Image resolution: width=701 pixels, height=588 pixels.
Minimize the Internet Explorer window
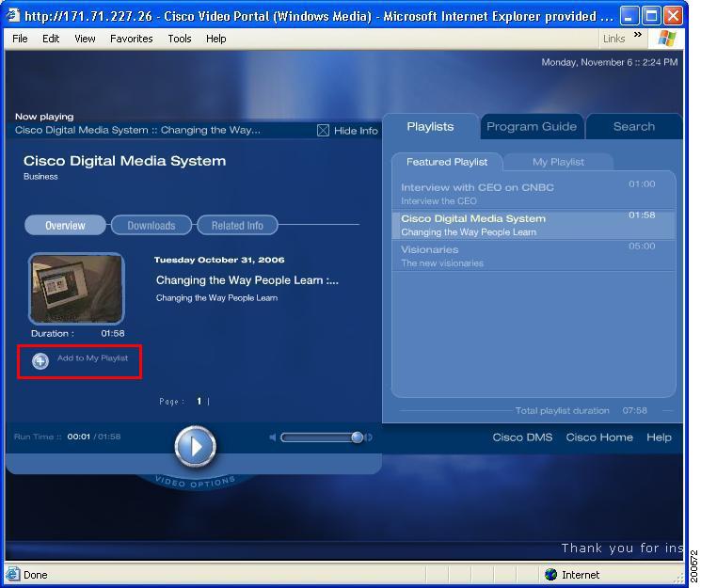629,16
